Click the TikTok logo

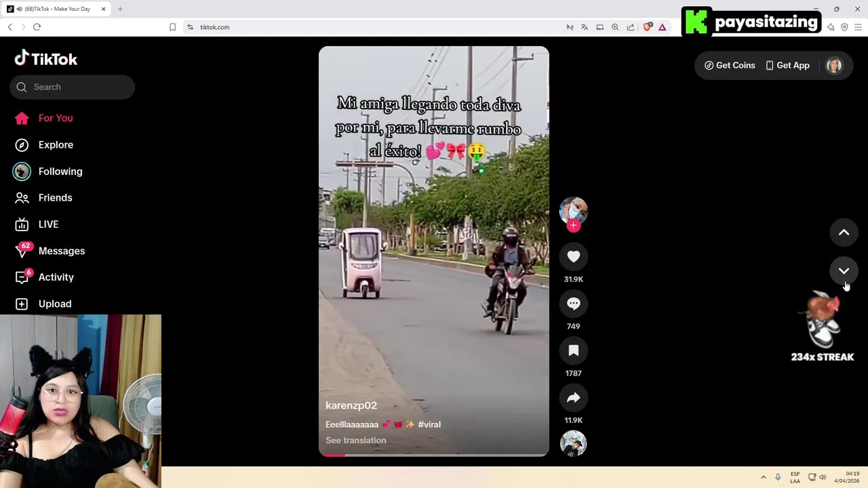46,59
